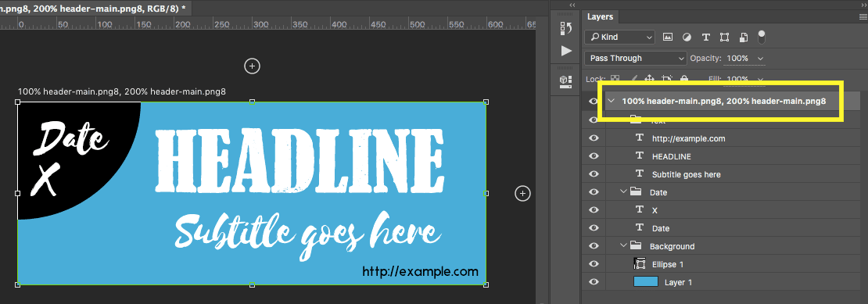Open the History panel icon
Viewport: 868px width, 304px height.
tap(565, 29)
